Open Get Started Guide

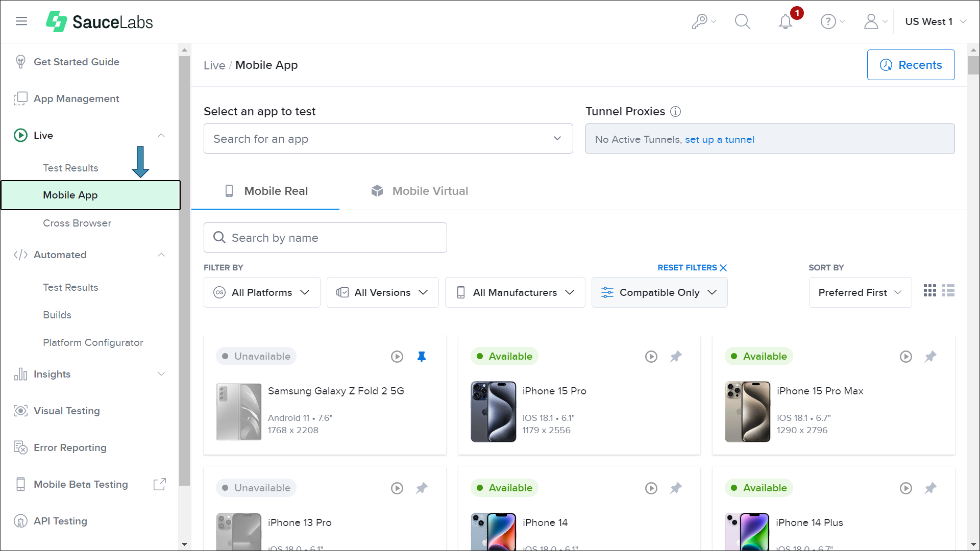click(x=77, y=62)
